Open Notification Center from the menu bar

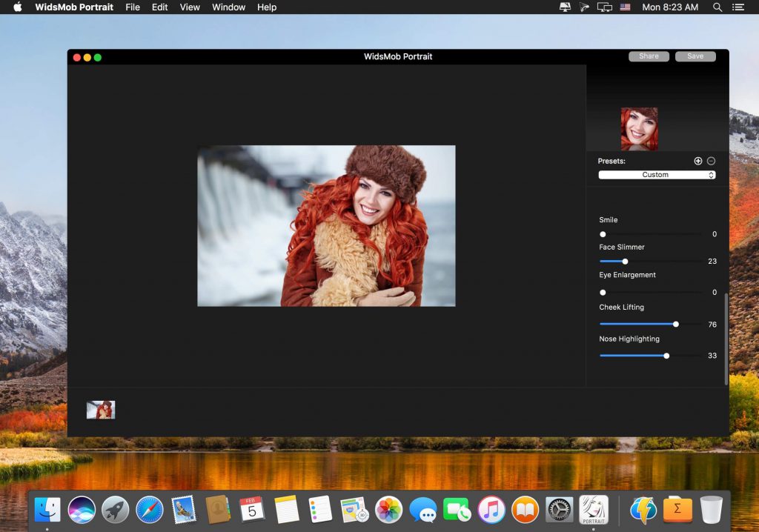coord(738,7)
